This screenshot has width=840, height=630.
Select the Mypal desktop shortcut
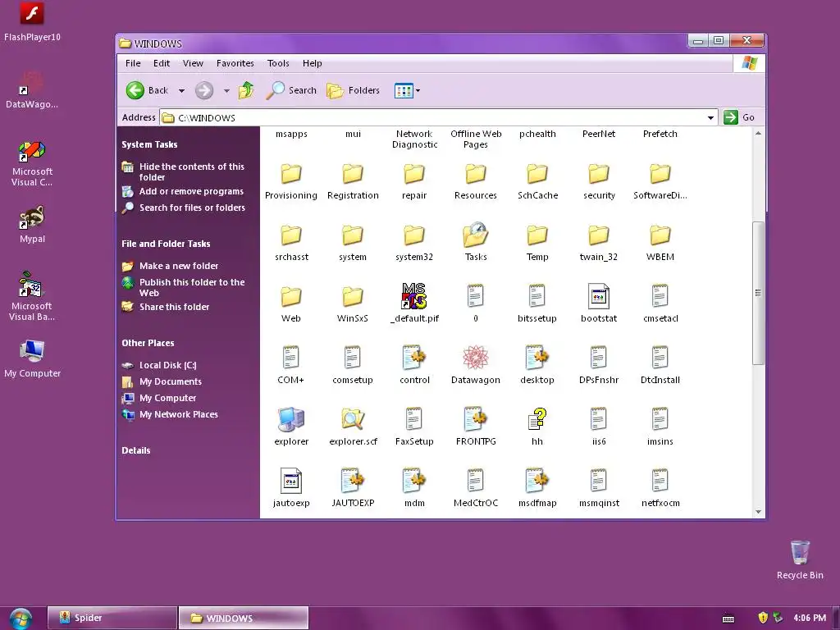[x=32, y=225]
